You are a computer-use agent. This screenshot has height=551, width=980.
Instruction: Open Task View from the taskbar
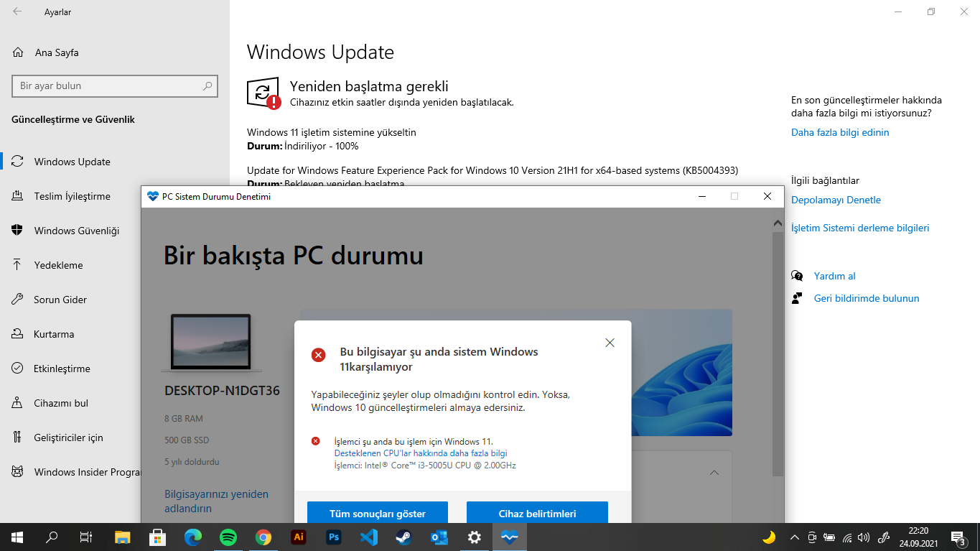(x=86, y=537)
